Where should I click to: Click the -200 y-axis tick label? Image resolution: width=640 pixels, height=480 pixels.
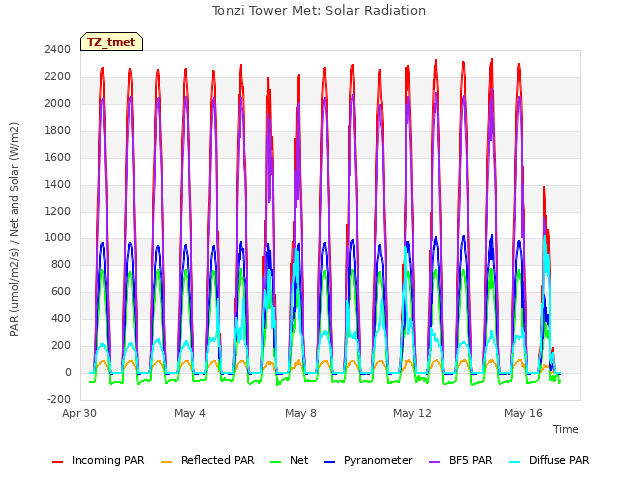coord(59,399)
